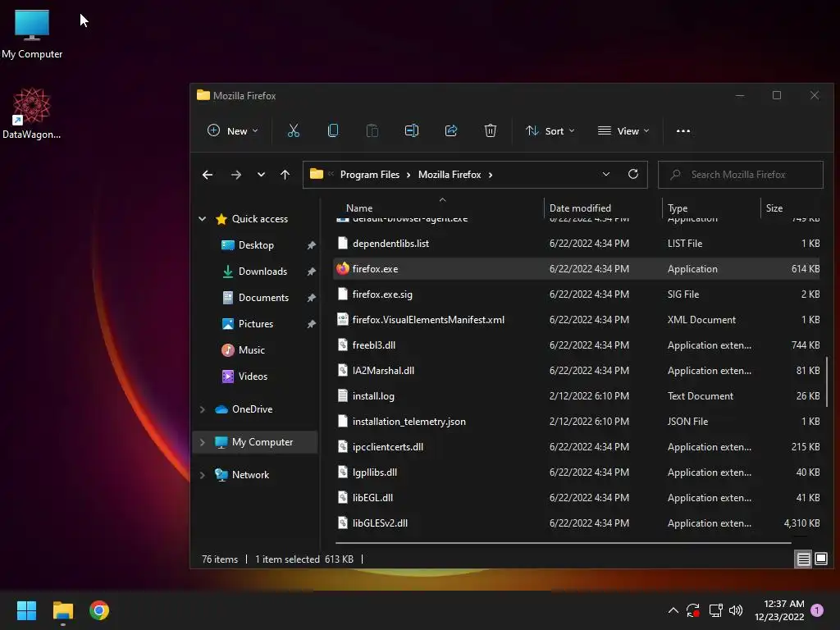The height and width of the screenshot is (630, 840).
Task: Click the Copy icon in toolbar
Action: (x=333, y=130)
